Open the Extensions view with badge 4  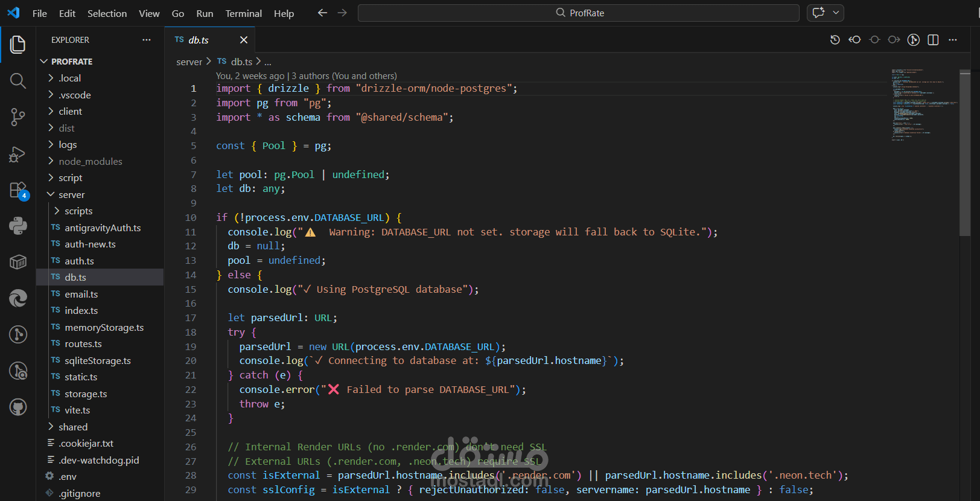coord(19,191)
